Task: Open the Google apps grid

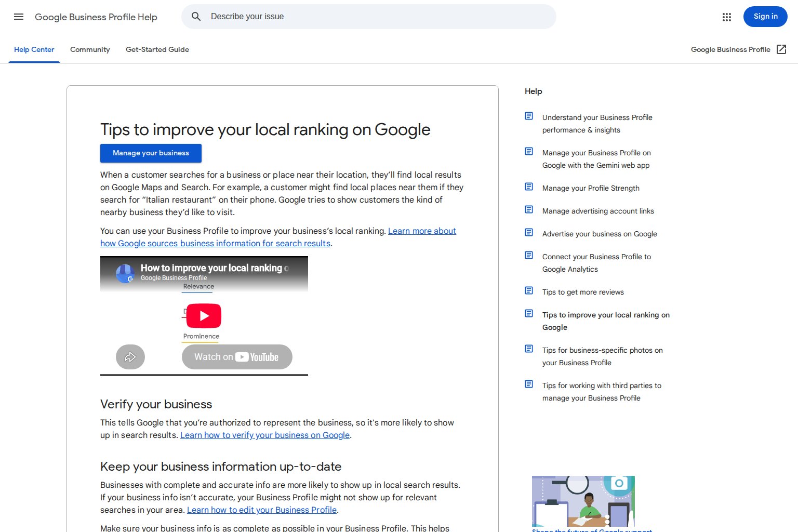Action: pos(727,17)
